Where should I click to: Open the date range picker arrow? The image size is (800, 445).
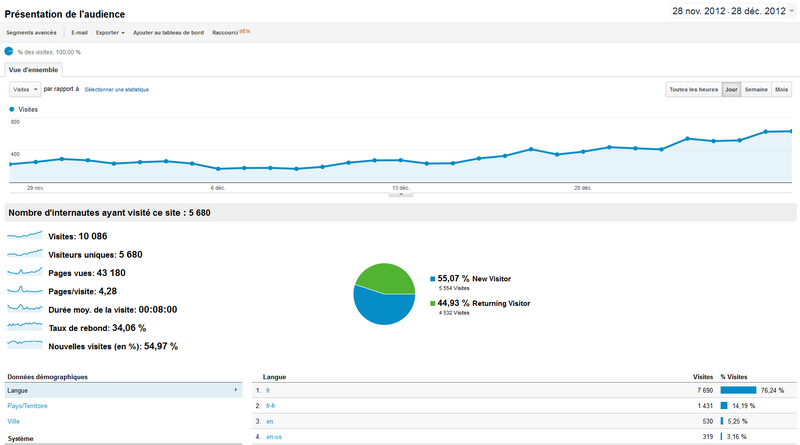click(792, 10)
